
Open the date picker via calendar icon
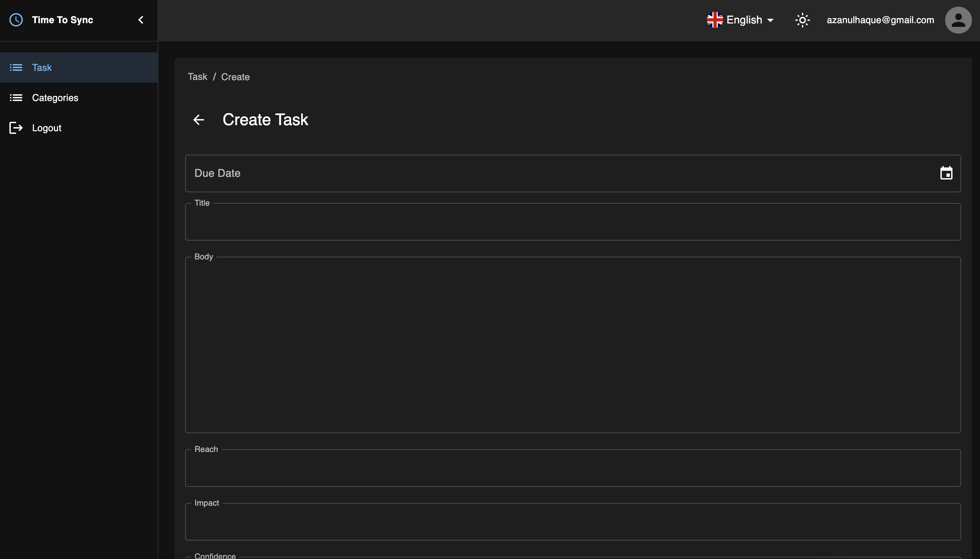pyautogui.click(x=946, y=173)
